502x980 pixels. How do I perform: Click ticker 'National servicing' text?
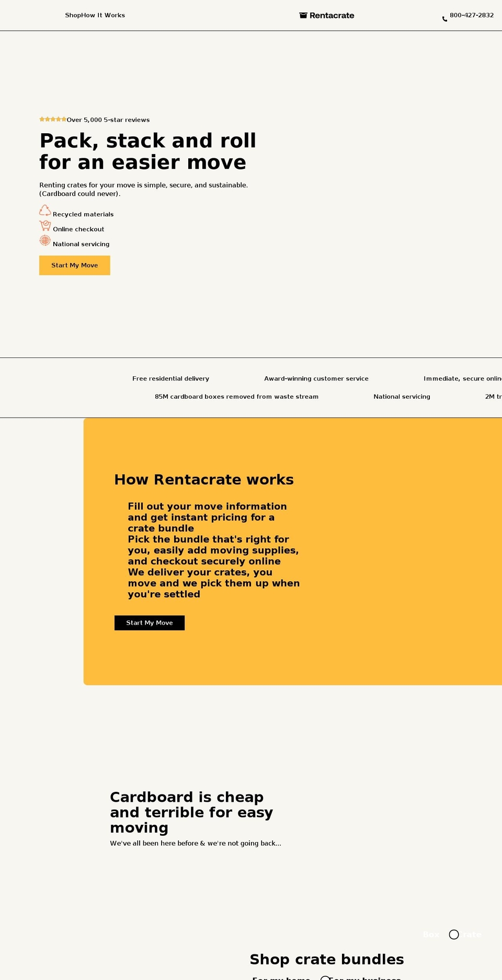402,397
